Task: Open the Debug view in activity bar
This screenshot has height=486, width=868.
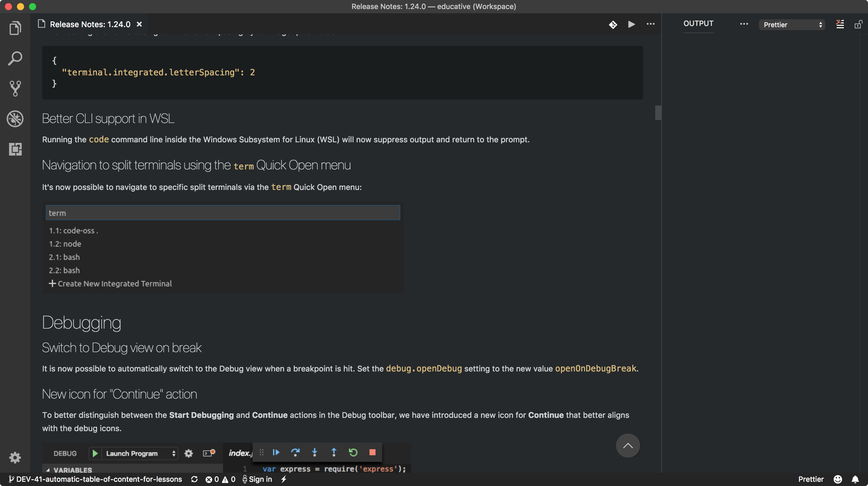Action: coord(15,118)
